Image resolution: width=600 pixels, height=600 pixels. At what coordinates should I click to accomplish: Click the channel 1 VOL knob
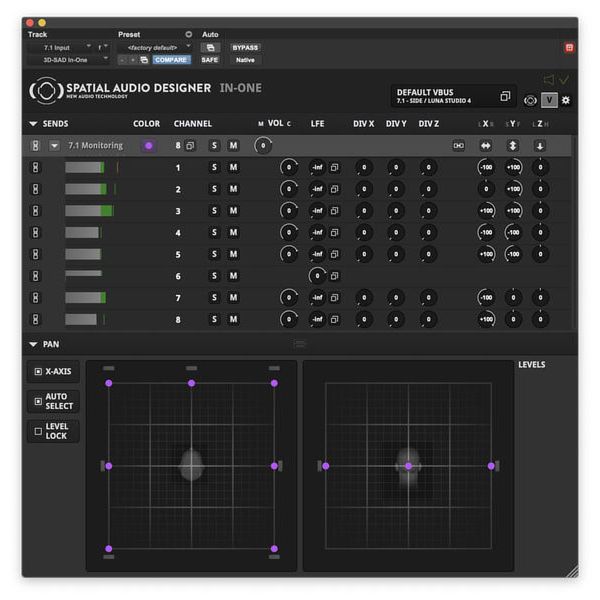tap(289, 167)
